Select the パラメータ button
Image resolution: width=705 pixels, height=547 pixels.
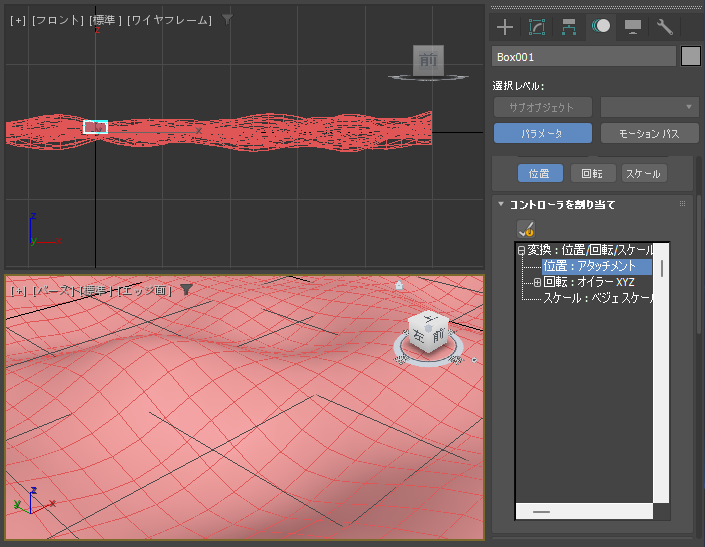point(543,133)
